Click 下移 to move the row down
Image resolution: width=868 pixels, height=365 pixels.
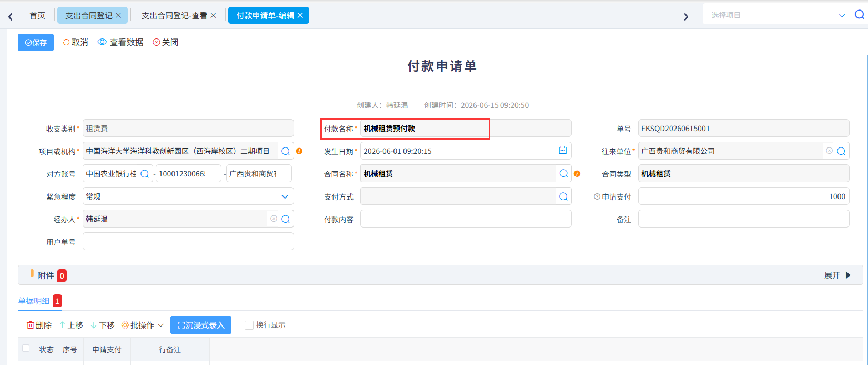pos(103,325)
